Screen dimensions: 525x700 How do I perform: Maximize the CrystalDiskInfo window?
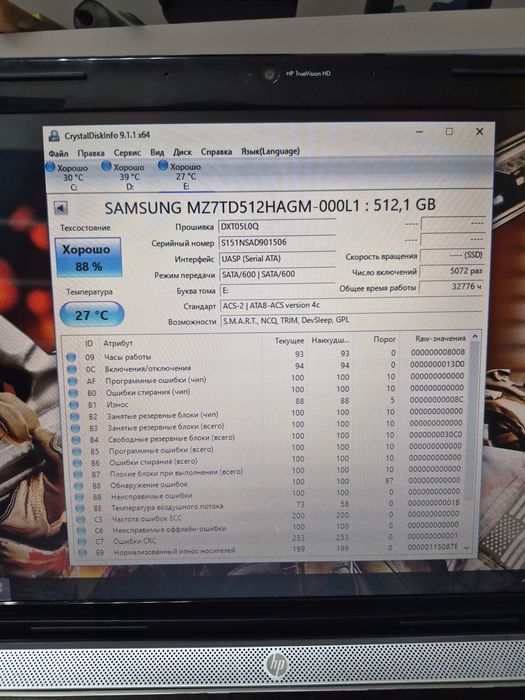[x=449, y=131]
